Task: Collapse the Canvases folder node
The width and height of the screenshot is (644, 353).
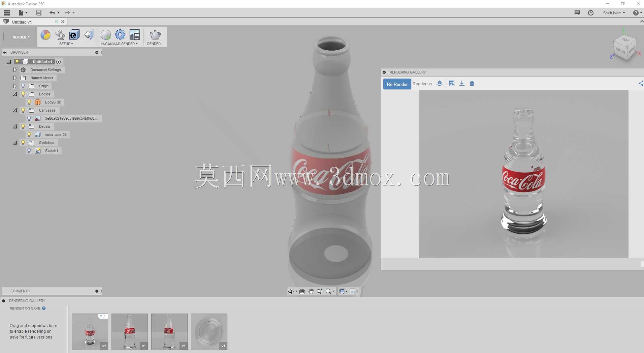Action: 15,111
